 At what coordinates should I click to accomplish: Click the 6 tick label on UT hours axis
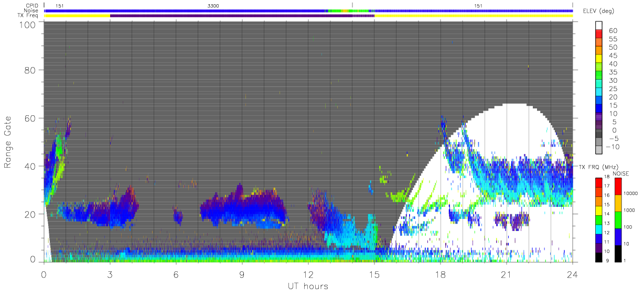[176, 274]
